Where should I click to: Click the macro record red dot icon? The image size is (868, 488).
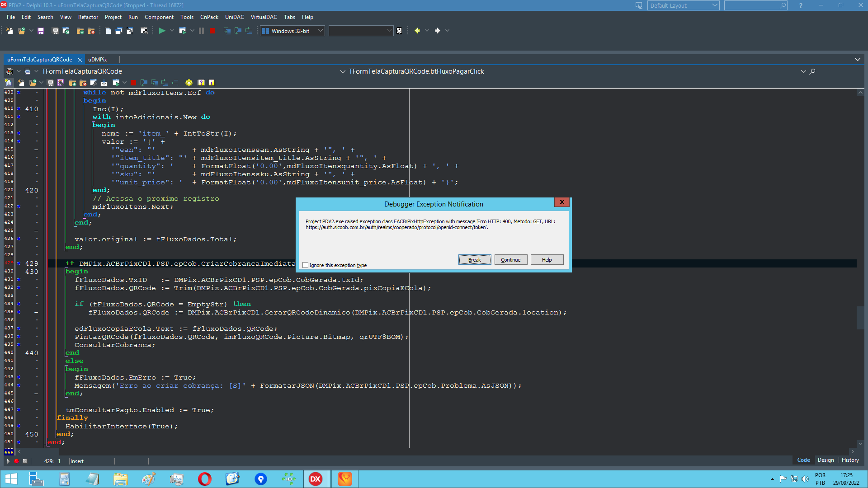[16, 461]
